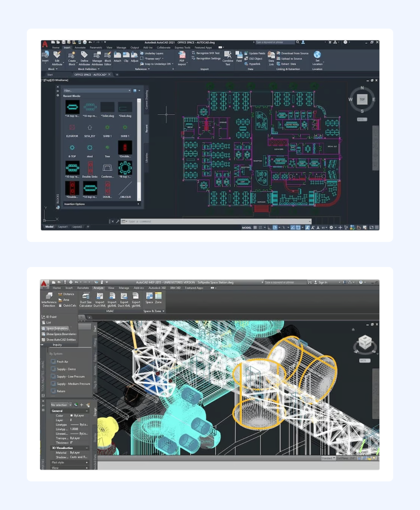
Task: Toggle Show AutoCAD Entities in the Inquiry panel
Action: pos(59,340)
